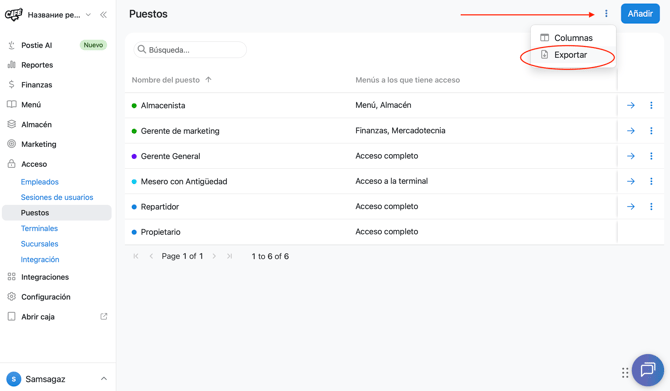Click the drag-dots handle beside chat

625,373
